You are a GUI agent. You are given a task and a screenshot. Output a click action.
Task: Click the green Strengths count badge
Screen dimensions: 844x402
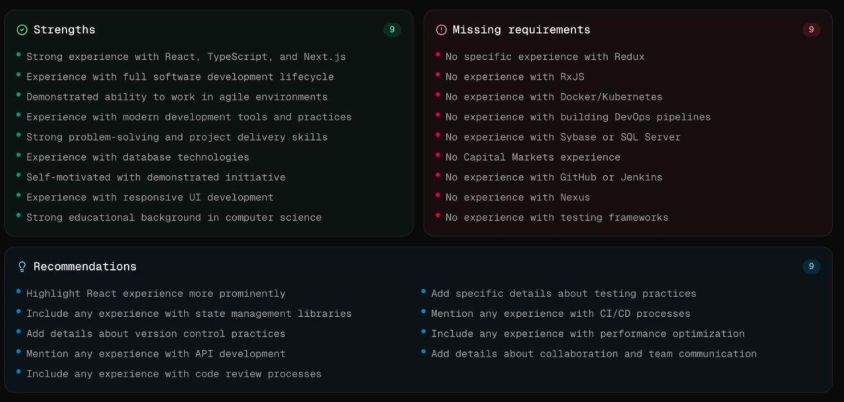(x=392, y=30)
